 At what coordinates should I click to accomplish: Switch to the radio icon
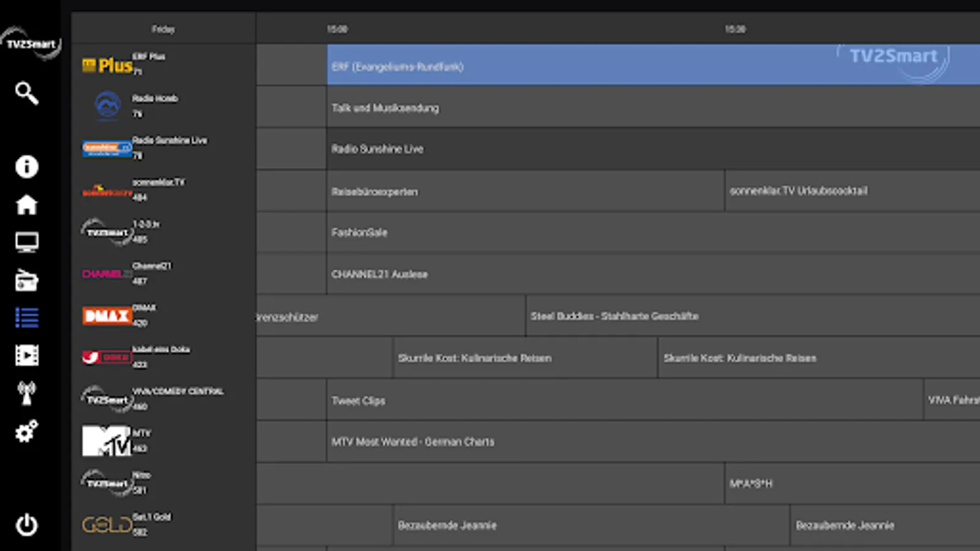click(x=27, y=280)
